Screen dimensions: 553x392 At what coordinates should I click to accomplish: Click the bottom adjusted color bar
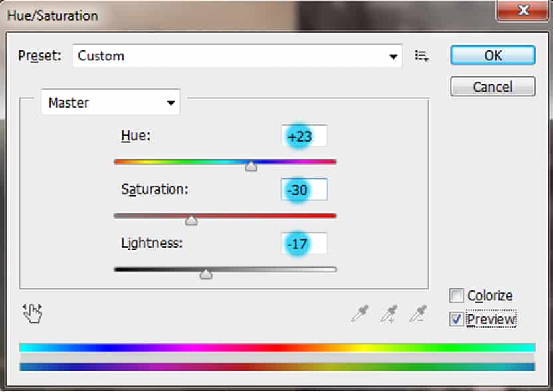pos(277,367)
